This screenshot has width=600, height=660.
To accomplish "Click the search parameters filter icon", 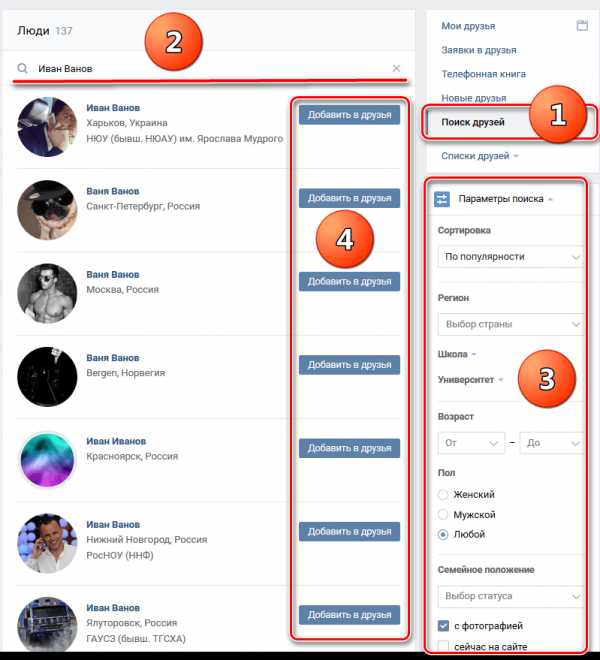I will (442, 199).
